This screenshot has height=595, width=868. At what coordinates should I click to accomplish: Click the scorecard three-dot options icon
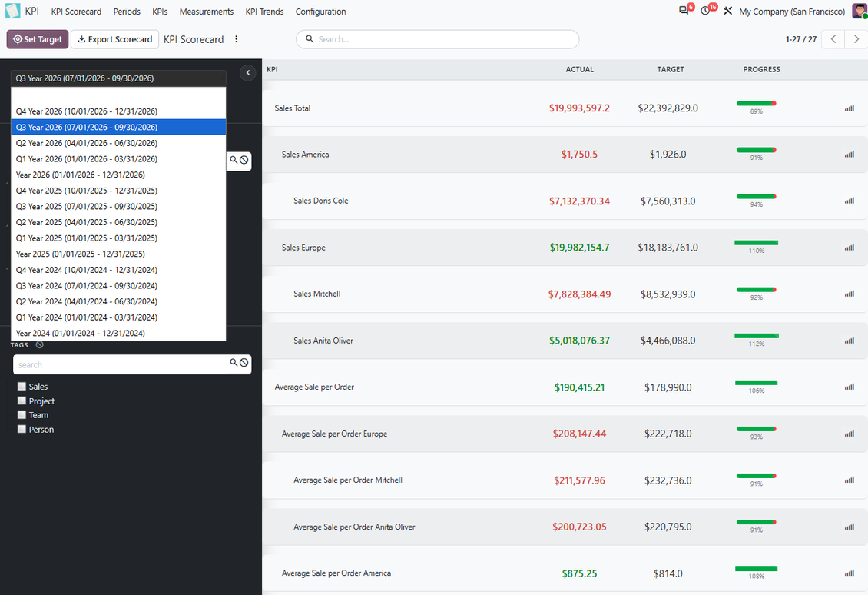click(x=237, y=39)
